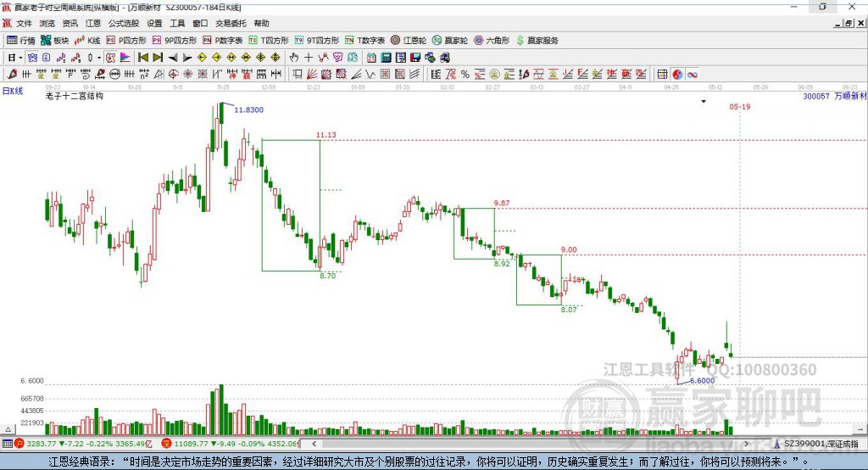868x470 pixels.
Task: Open the calculator icon in toolbar
Action: (x=387, y=58)
